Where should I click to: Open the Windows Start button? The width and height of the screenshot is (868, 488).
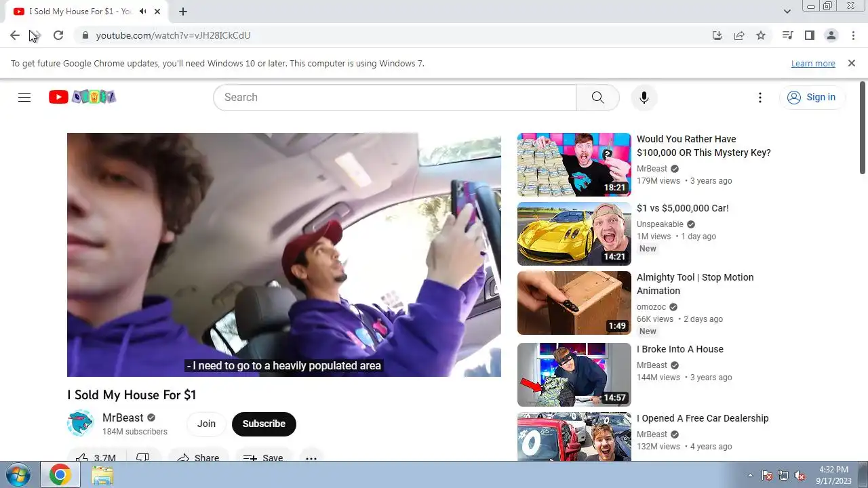pos(17,475)
